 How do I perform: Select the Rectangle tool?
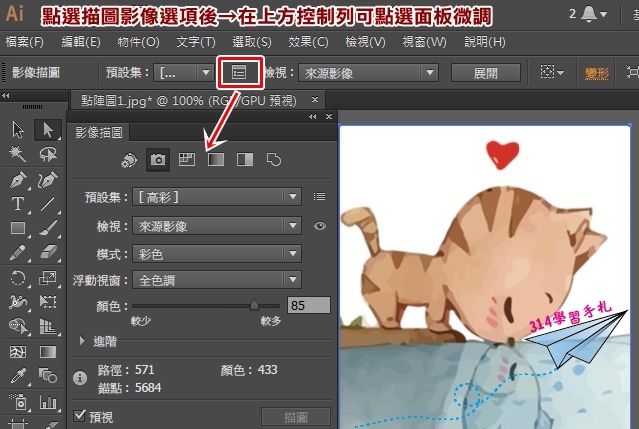click(x=18, y=228)
